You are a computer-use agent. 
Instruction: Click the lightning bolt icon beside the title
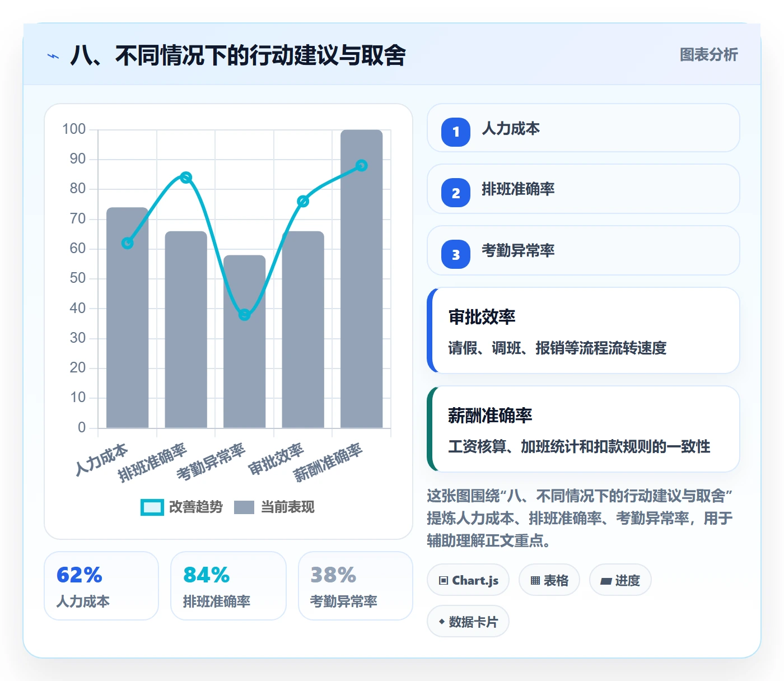[53, 56]
